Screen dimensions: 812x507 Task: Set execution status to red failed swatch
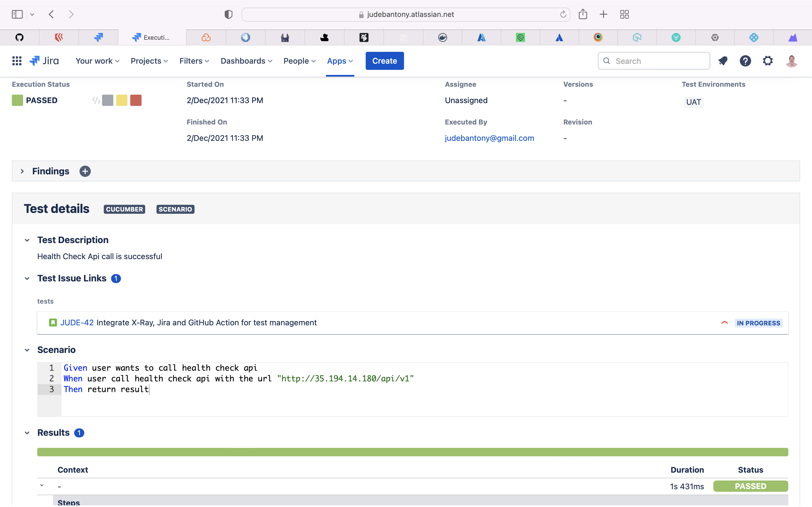click(136, 100)
